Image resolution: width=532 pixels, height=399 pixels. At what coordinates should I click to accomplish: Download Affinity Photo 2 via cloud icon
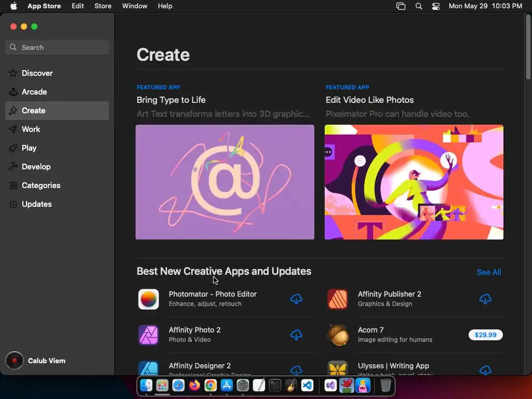pos(296,335)
